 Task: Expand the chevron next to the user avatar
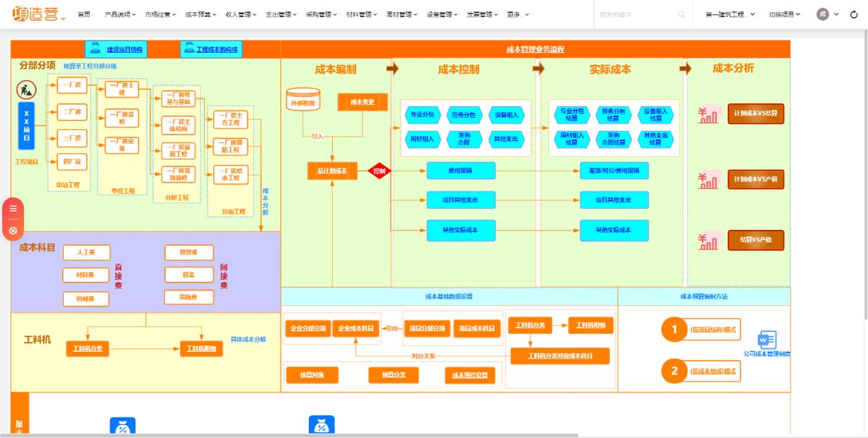[x=836, y=14]
